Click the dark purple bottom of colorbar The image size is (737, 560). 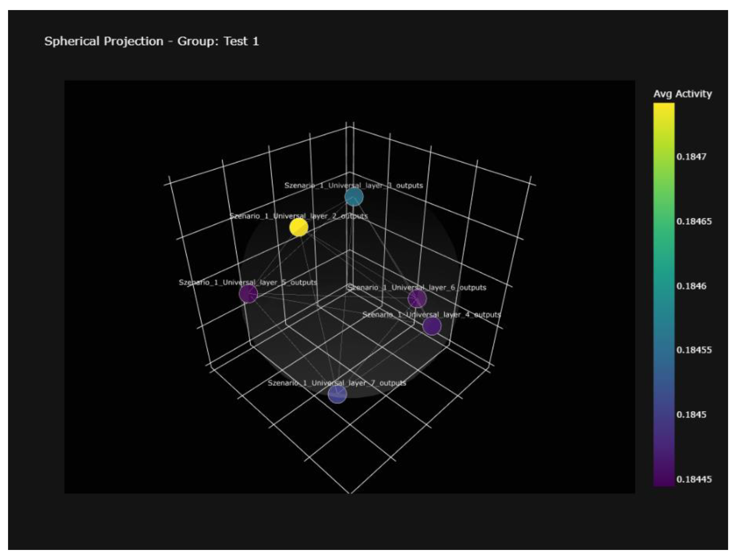click(x=664, y=482)
